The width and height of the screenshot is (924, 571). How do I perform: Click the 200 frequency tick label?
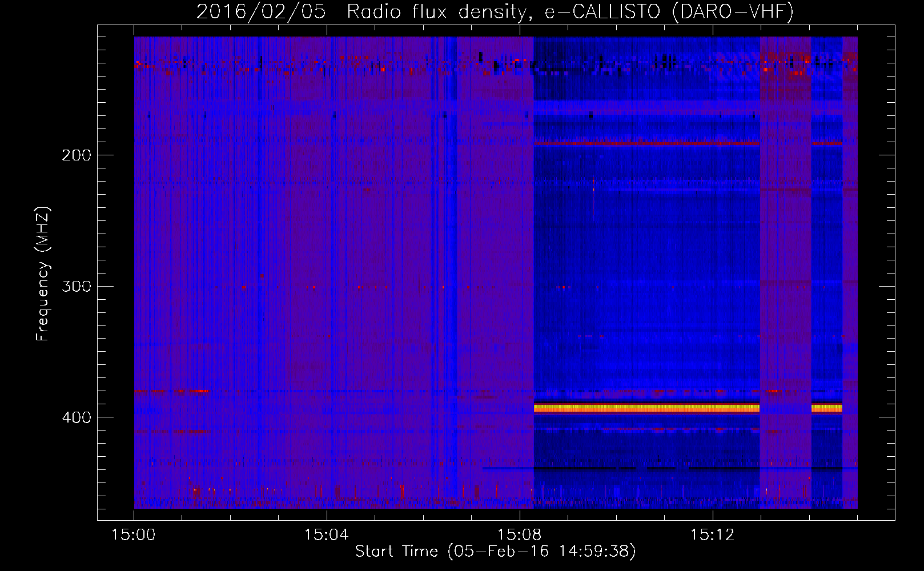77,155
